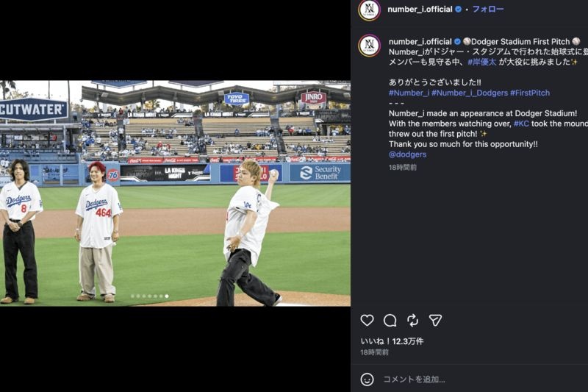Open number_i.official avatar in post header

tap(370, 10)
